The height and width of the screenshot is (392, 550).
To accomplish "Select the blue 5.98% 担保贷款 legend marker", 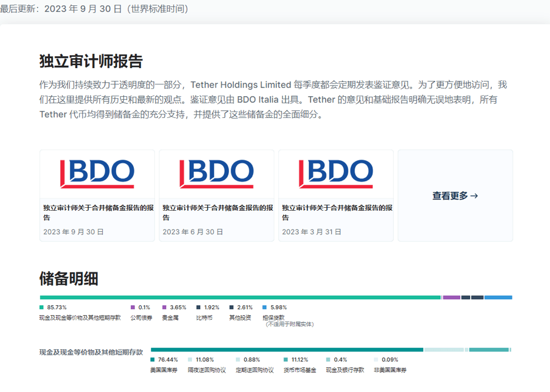I will click(265, 307).
